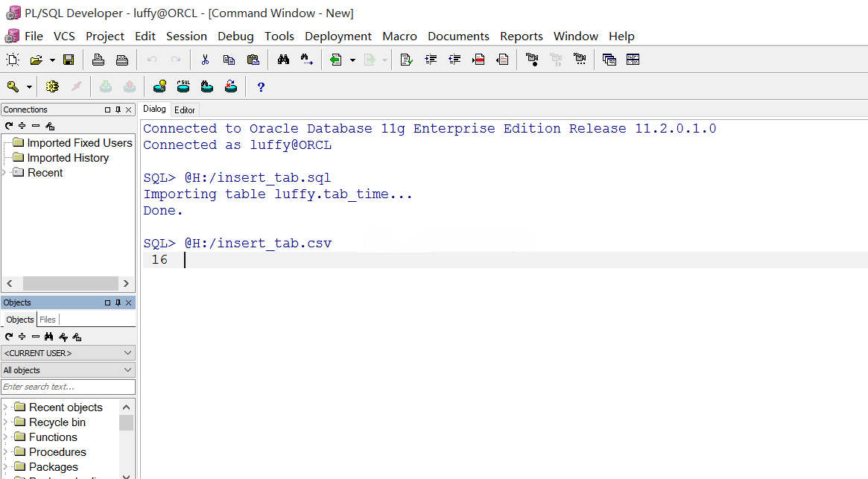Open the Session menu
This screenshot has width=868, height=479.
[186, 36]
